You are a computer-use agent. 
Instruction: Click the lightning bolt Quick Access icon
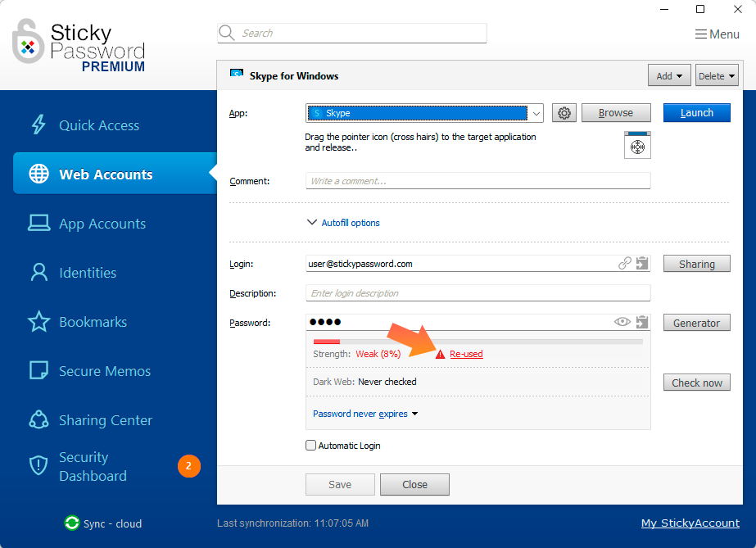coord(38,125)
